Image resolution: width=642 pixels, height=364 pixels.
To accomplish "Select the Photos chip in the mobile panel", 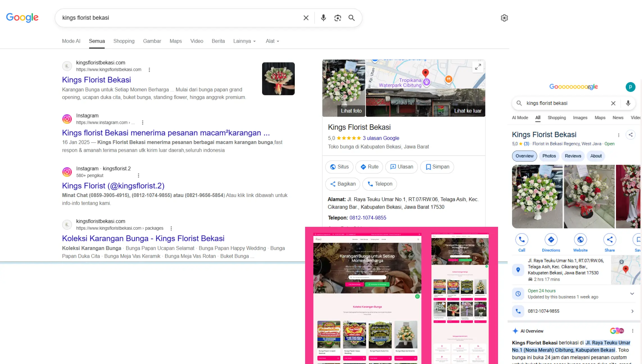I will 549,156.
